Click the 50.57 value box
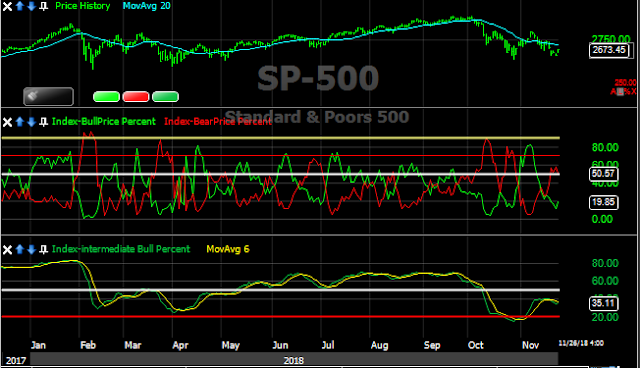Image resolution: width=640 pixels, height=368 pixels. pyautogui.click(x=603, y=174)
